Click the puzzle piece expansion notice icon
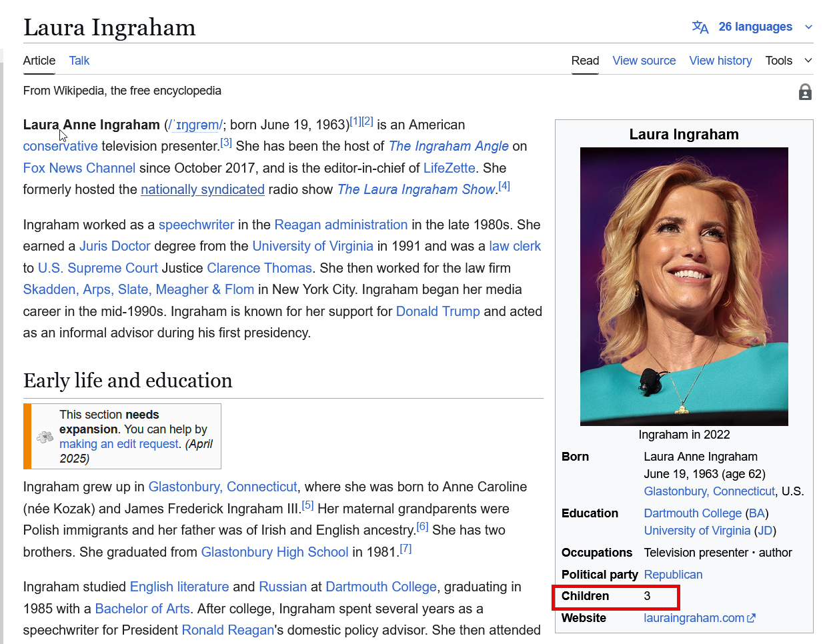Screen dimensions: 827x644 coord(45,437)
